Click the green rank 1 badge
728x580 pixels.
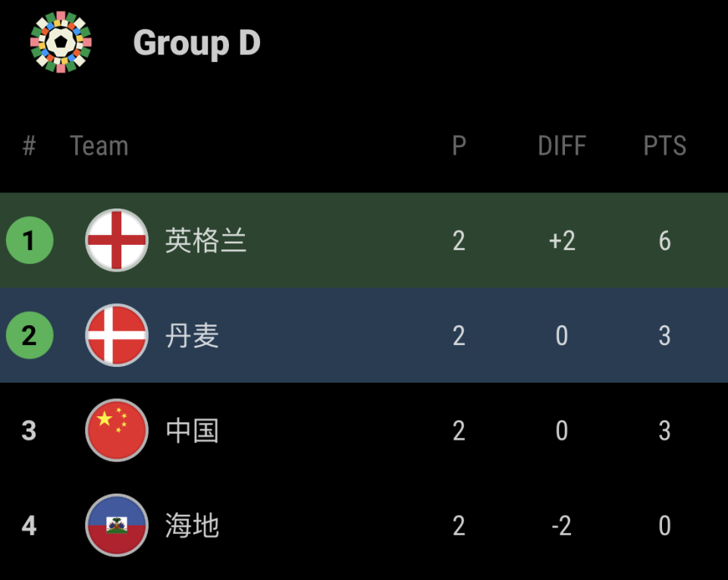pyautogui.click(x=30, y=240)
